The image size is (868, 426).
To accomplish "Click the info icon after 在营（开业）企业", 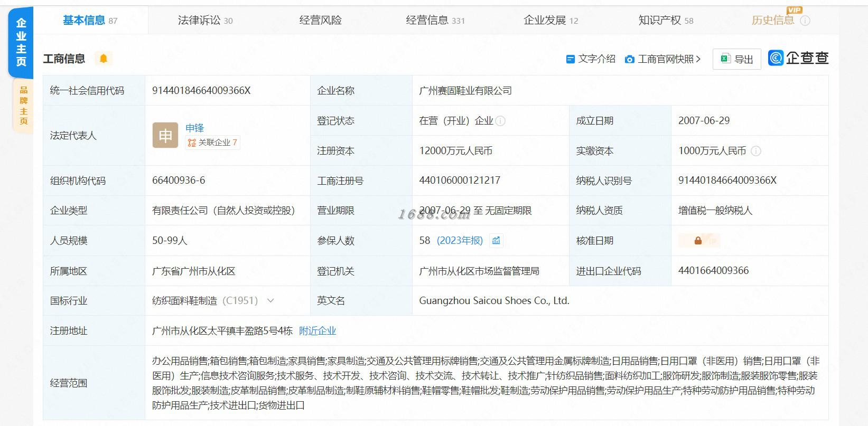I will click(x=500, y=121).
